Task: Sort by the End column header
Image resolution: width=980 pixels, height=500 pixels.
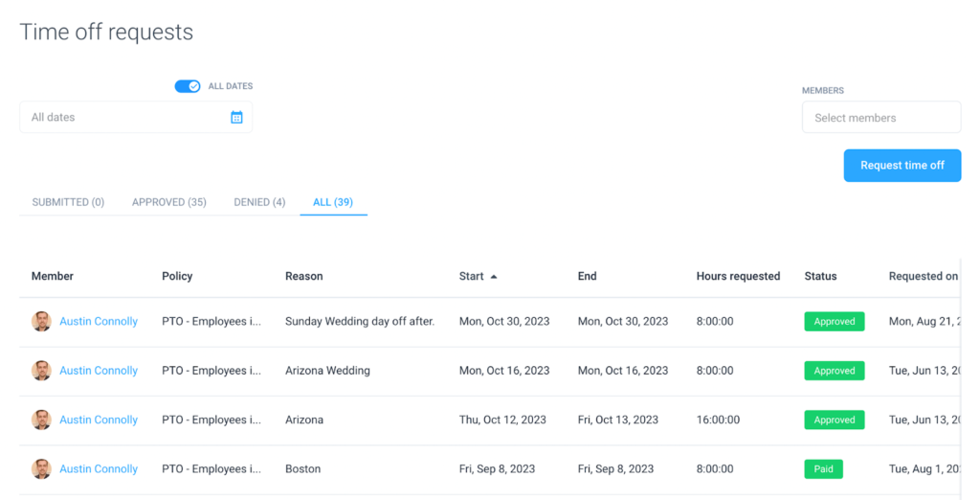Action: (x=587, y=276)
